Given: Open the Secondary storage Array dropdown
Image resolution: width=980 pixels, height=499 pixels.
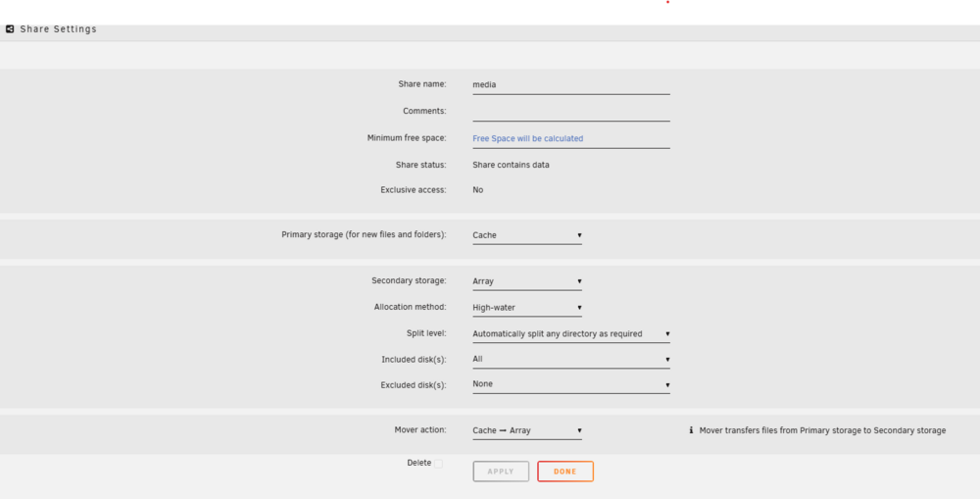Looking at the screenshot, I should click(x=527, y=281).
